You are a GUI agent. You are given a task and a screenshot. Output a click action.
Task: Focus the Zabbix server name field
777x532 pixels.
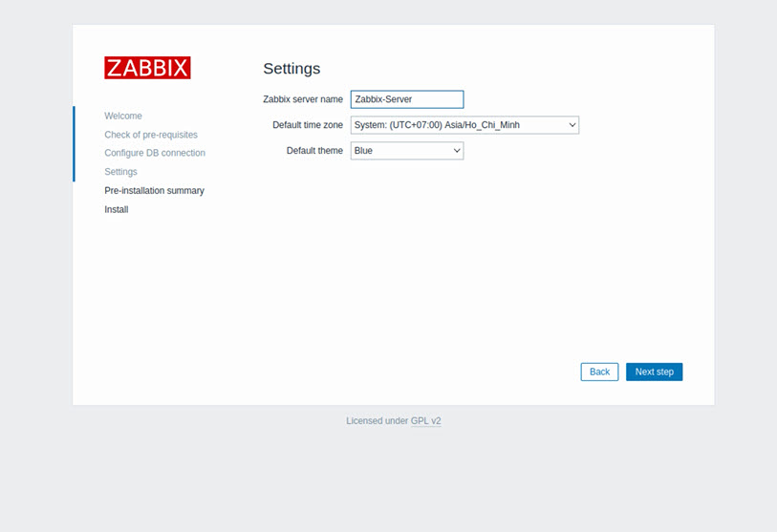click(407, 99)
